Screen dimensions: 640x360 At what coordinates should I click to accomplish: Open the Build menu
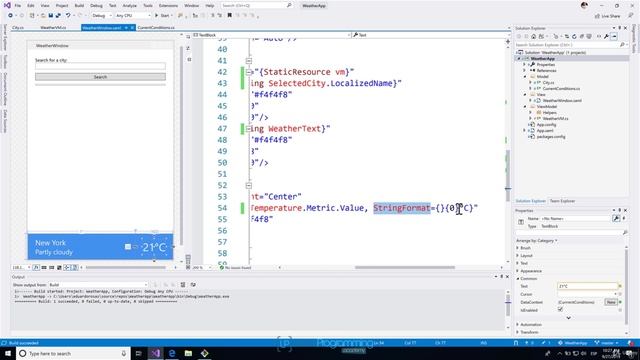pos(79,6)
